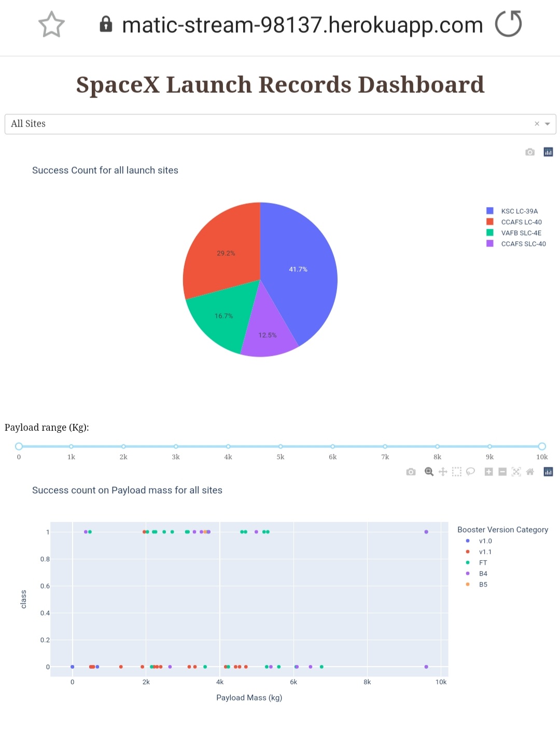This screenshot has width=560, height=746.
Task: Click purple data point near 10k at class 0
Action: pyautogui.click(x=426, y=667)
